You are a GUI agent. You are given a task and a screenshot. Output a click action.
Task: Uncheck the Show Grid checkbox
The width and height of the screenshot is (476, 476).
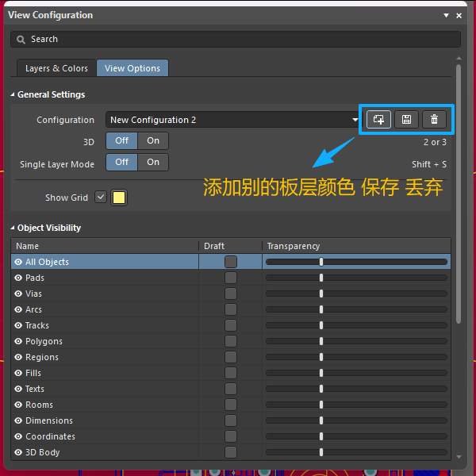point(101,197)
